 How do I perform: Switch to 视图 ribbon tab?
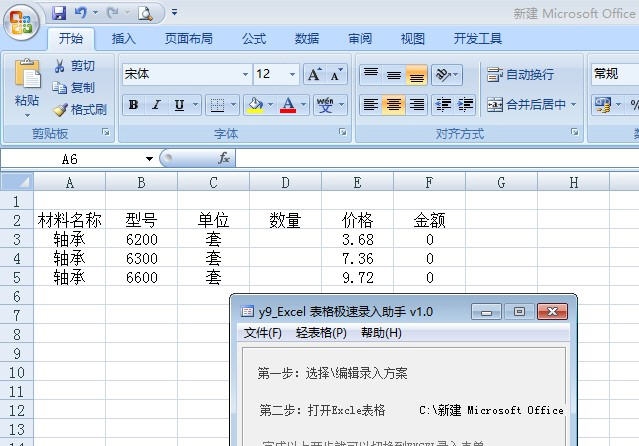[413, 39]
